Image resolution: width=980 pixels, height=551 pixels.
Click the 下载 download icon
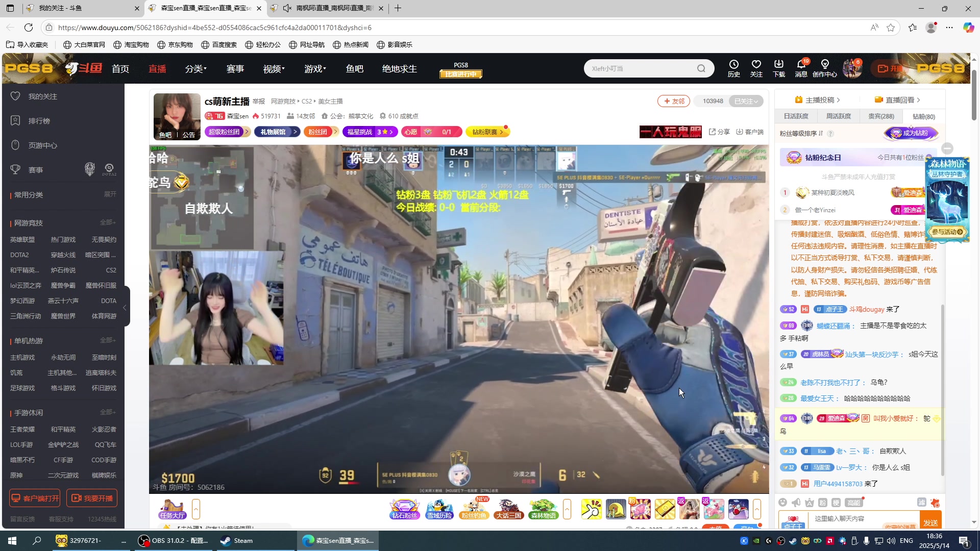pos(778,68)
